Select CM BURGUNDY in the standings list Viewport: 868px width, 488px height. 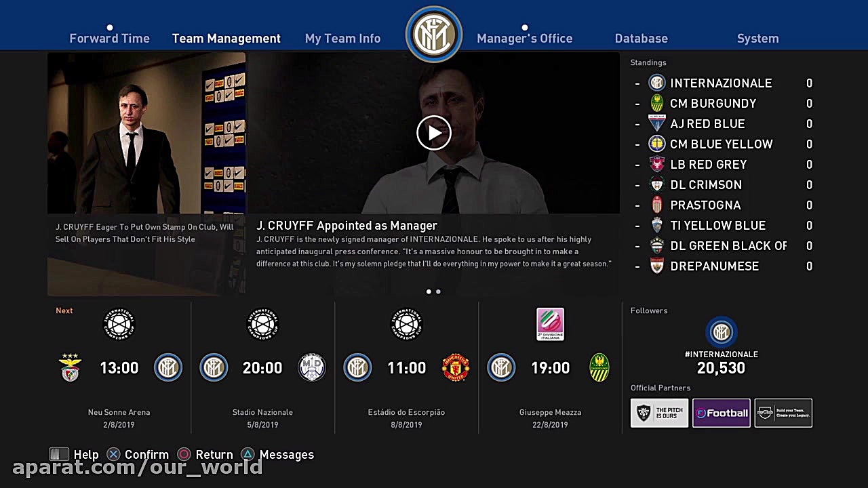713,104
